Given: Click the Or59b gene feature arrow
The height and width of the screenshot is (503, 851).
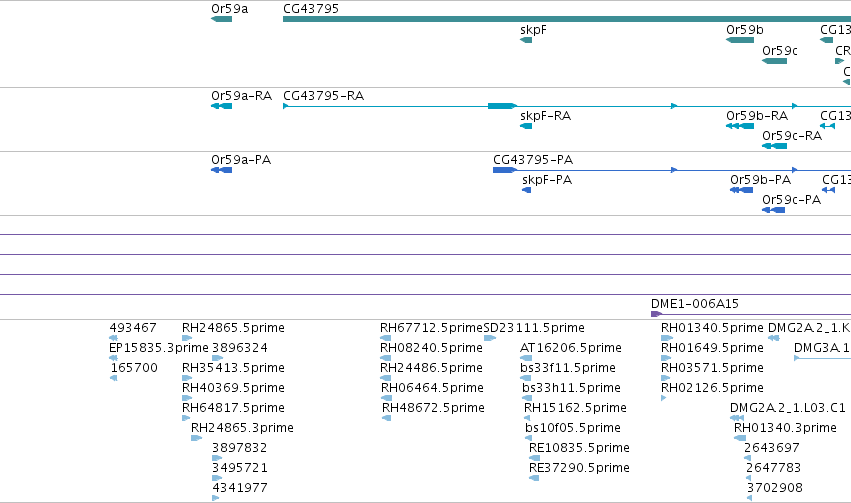Looking at the screenshot, I should pyautogui.click(x=740, y=40).
